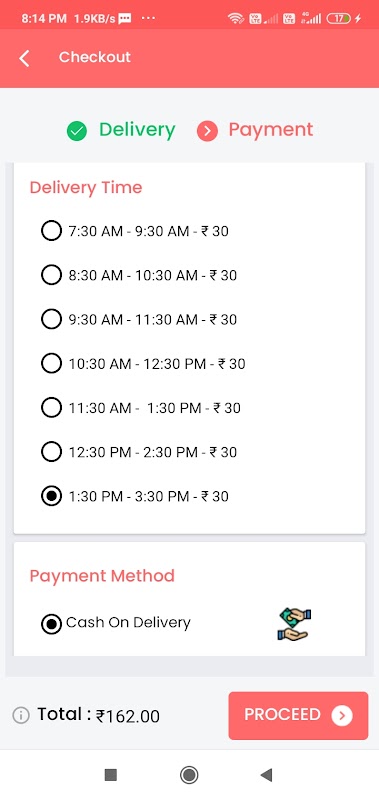Tap the Android recent apps square
The height and width of the screenshot is (800, 379).
click(111, 775)
